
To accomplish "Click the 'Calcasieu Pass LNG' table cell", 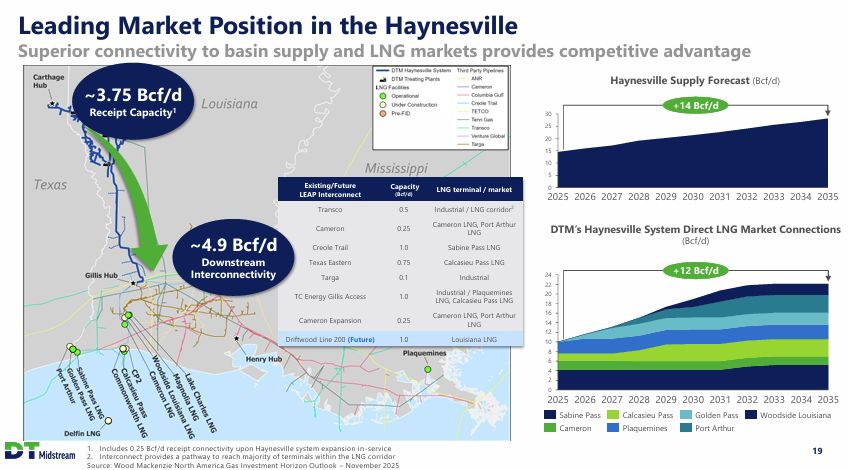I will tap(474, 262).
